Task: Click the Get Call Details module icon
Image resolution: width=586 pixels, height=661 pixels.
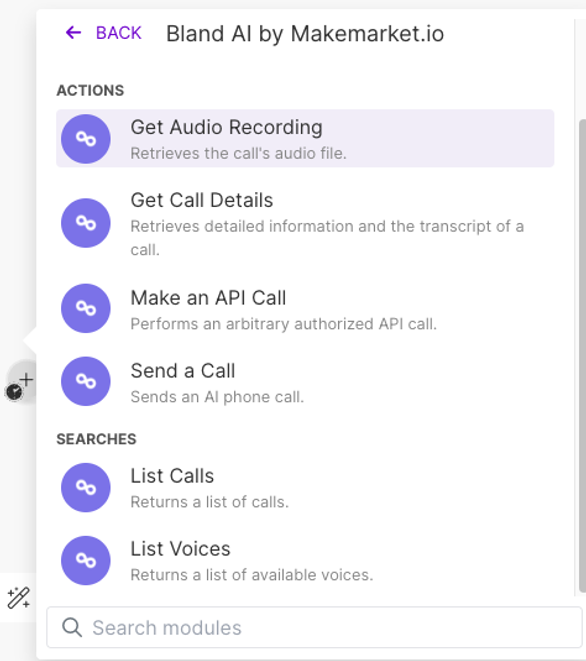Action: (86, 223)
